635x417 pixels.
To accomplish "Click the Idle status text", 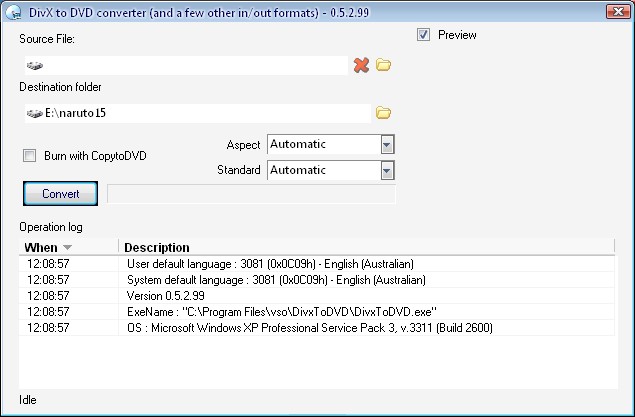I will click(x=28, y=400).
